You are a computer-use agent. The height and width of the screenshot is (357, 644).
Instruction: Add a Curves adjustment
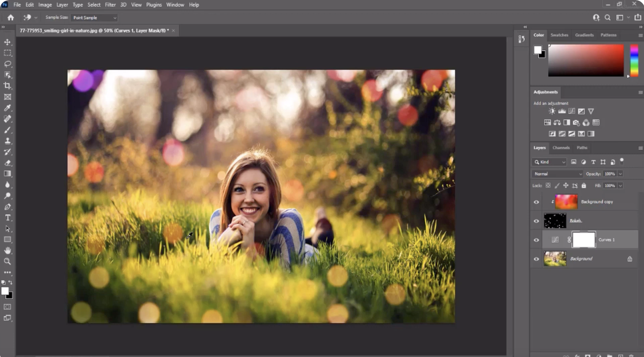point(572,111)
